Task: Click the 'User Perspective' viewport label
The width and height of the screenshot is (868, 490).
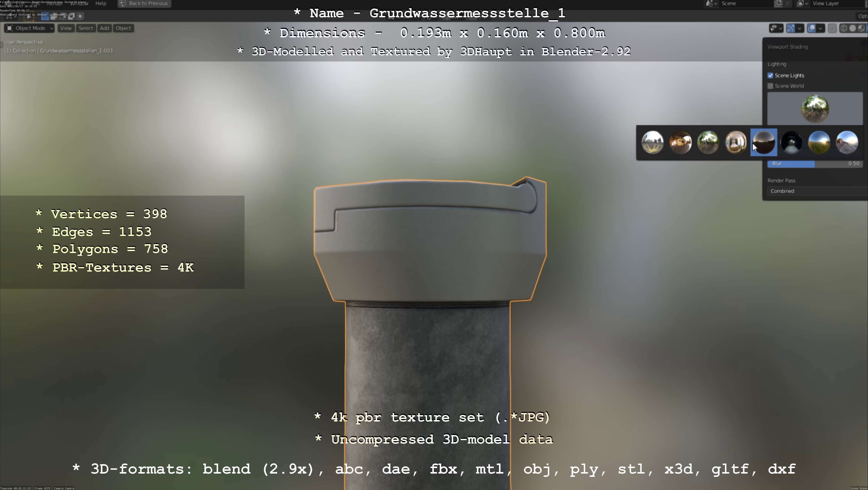Action: pos(24,42)
